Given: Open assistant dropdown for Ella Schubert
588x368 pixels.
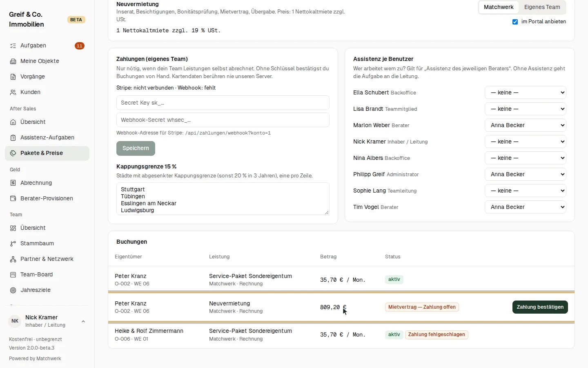Looking at the screenshot, I should [526, 92].
